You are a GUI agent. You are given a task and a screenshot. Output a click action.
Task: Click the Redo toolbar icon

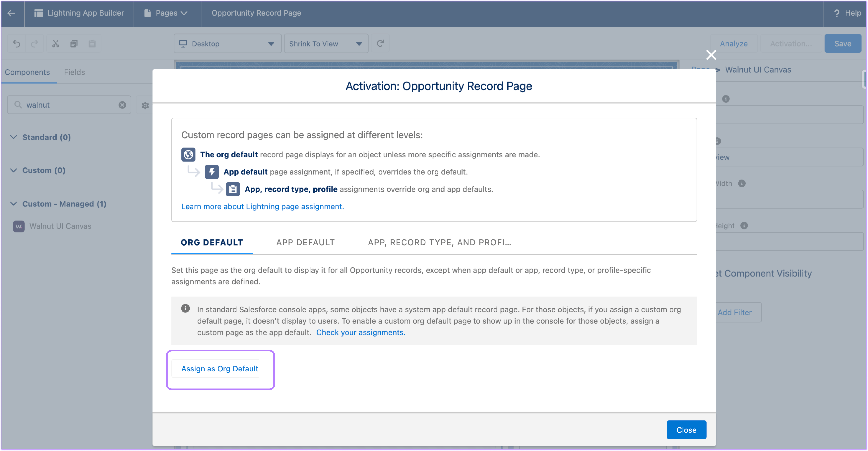click(34, 44)
